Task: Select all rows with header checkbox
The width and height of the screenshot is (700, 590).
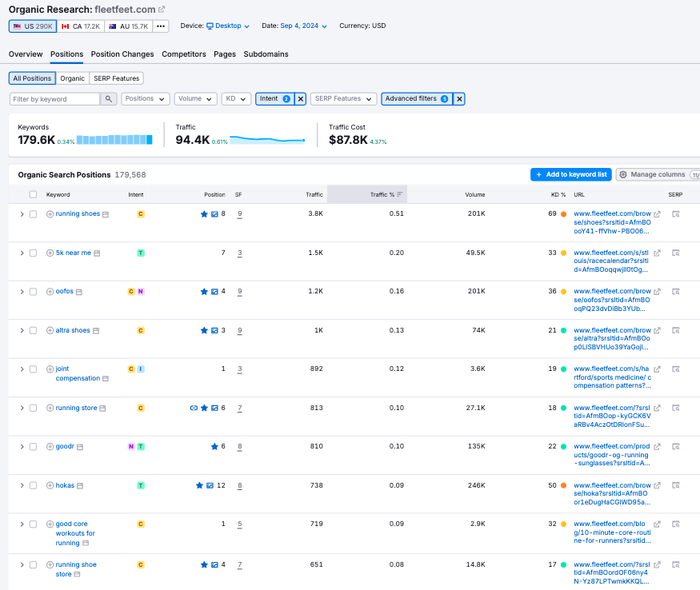Action: pyautogui.click(x=33, y=194)
